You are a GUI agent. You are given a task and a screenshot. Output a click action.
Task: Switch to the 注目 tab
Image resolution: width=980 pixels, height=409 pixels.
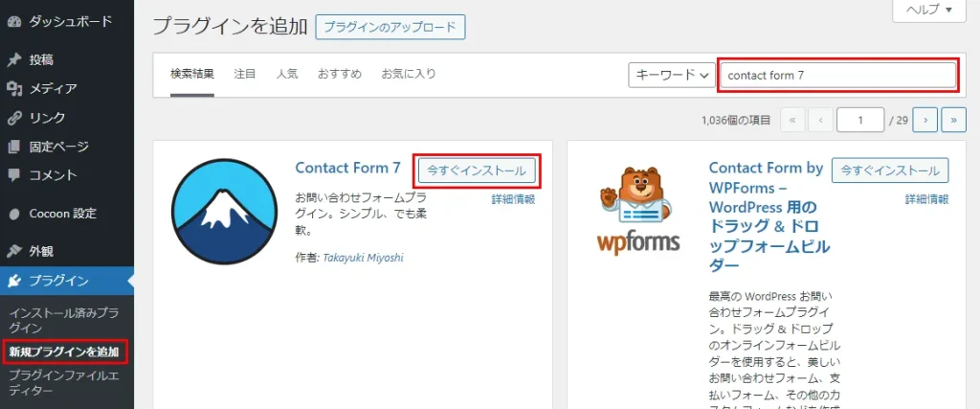pos(245,74)
